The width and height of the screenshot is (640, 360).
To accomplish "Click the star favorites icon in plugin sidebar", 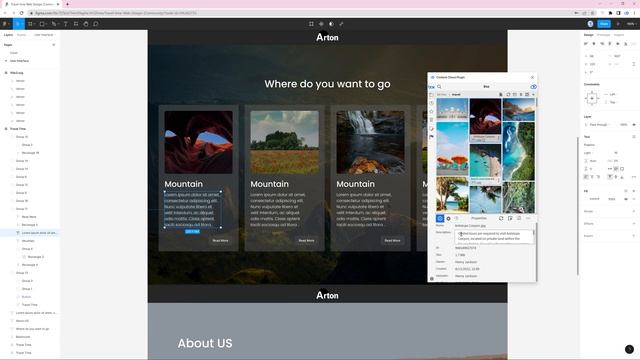I will click(431, 111).
